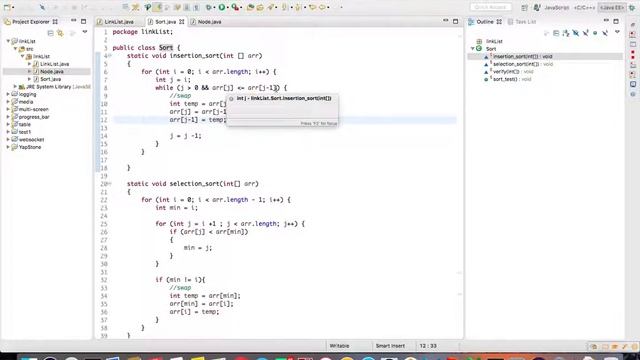Click the Quick Access search field
640x360 pixels.
[491, 7]
